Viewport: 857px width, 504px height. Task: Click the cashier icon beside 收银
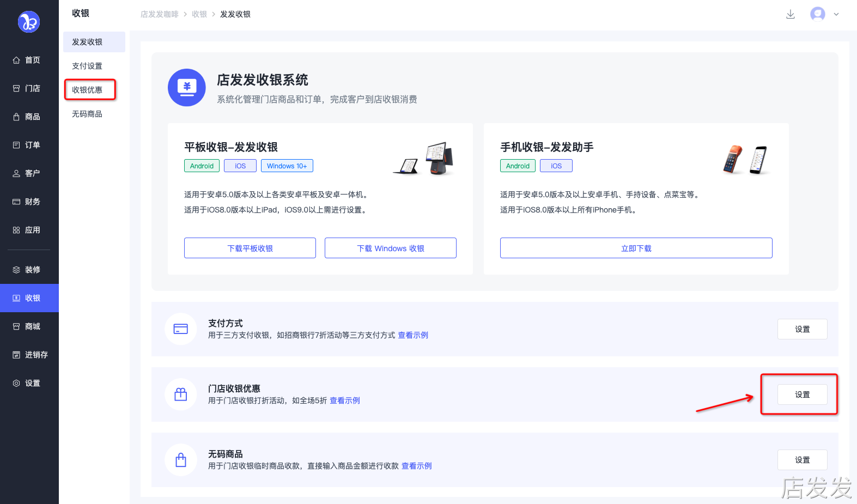[16, 298]
